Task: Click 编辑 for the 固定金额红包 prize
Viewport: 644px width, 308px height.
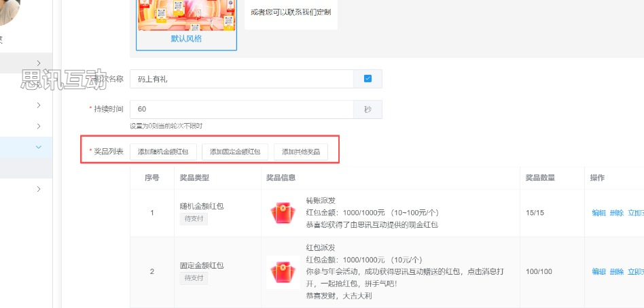Action: [598, 272]
